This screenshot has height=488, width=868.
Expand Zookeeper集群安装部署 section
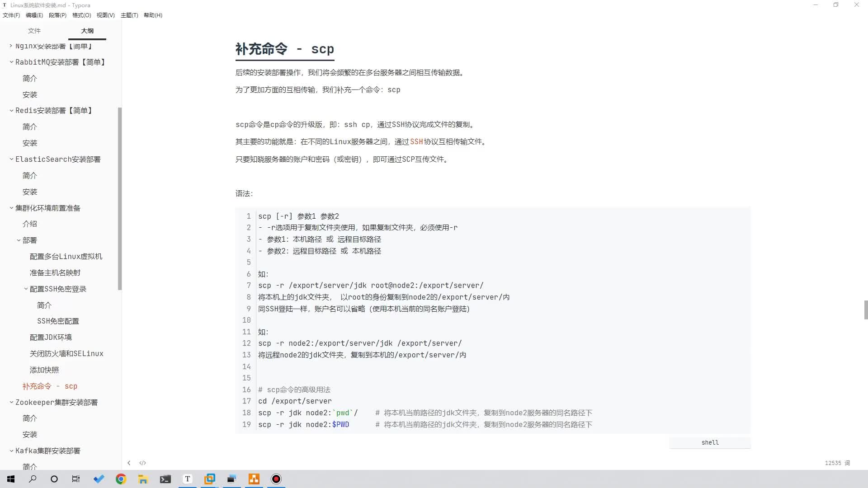coord(12,402)
